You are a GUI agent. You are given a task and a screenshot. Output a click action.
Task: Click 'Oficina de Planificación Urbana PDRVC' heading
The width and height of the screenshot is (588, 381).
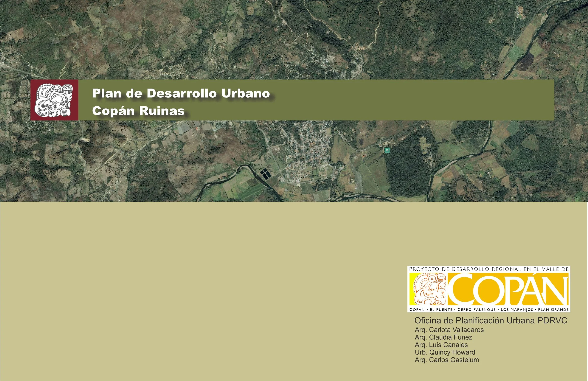click(491, 321)
